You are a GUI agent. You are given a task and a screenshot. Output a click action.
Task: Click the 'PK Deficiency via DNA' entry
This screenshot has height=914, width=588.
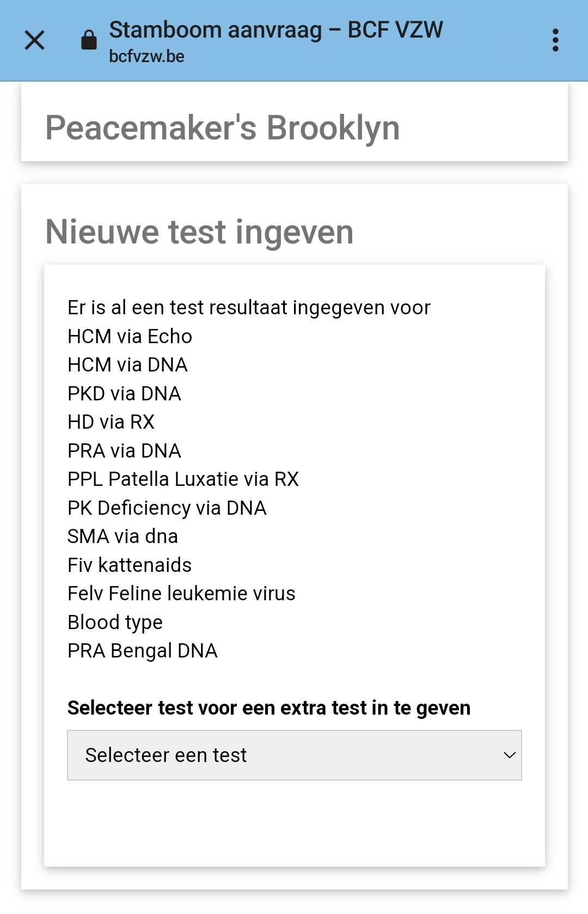pyautogui.click(x=167, y=508)
